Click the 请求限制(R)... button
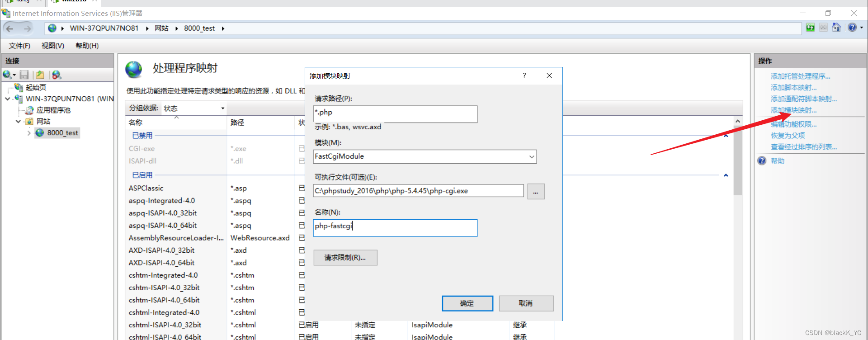This screenshot has height=340, width=868. [345, 258]
